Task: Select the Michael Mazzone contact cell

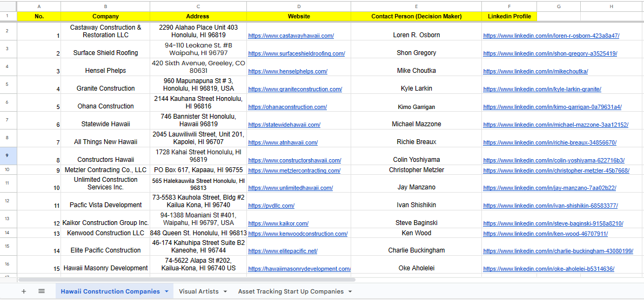Action: [x=416, y=124]
